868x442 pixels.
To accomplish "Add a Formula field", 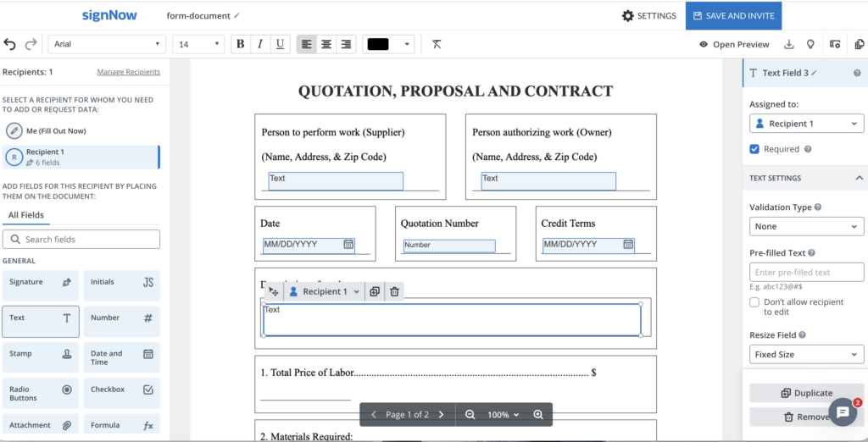I will click(x=122, y=425).
